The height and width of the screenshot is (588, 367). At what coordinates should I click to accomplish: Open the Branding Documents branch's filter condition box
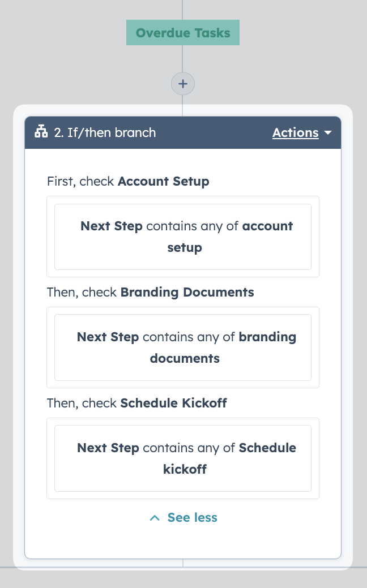tap(183, 347)
